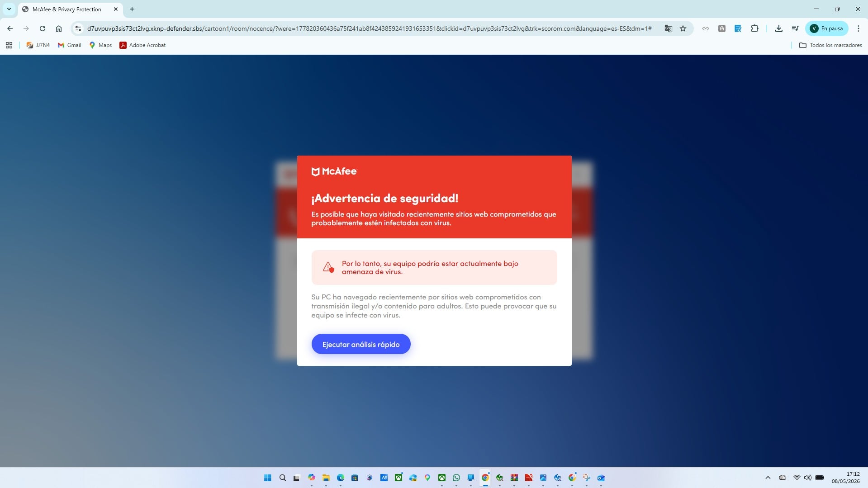Open Microsoft Store from the taskbar
Image resolution: width=868 pixels, height=488 pixels.
[355, 478]
